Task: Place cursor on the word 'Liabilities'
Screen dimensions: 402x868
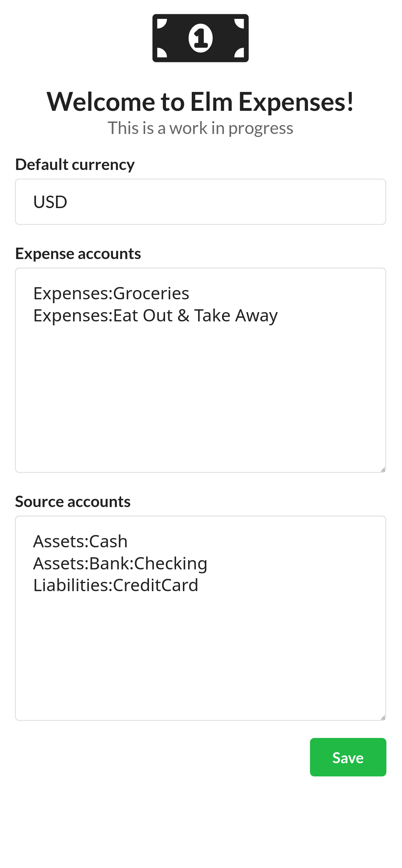Action: point(72,585)
